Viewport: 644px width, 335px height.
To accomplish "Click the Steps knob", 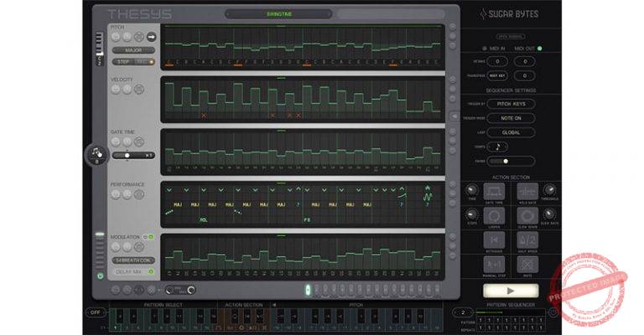I will (471, 214).
